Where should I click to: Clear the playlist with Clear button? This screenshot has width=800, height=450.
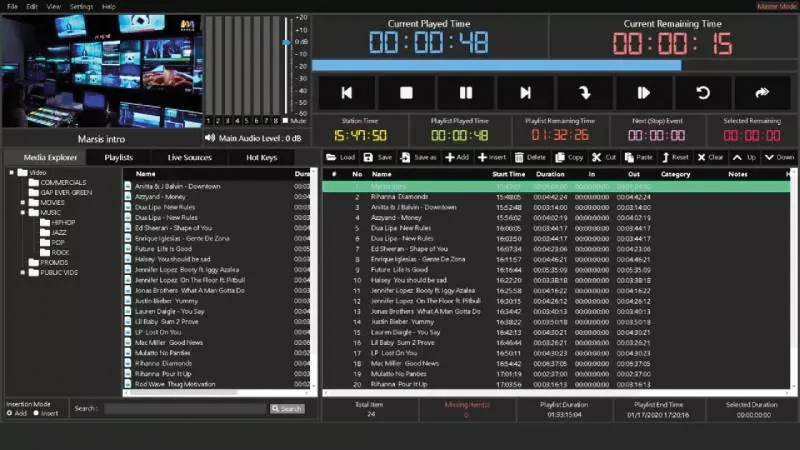pyautogui.click(x=711, y=158)
